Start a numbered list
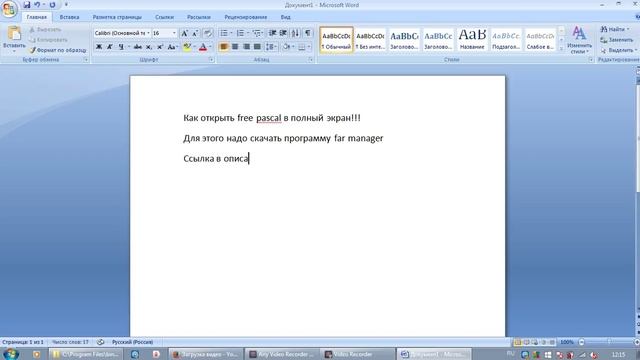This screenshot has height=360, width=640. (x=240, y=33)
